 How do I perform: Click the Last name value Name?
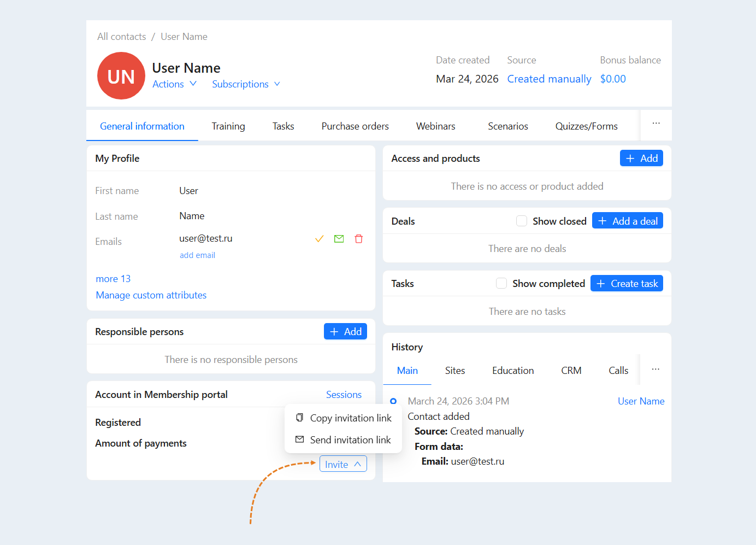[x=192, y=216]
